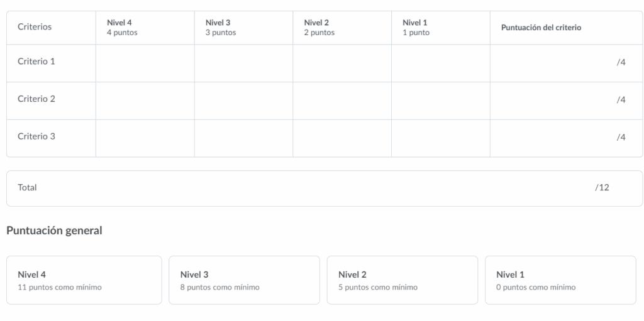The image size is (644, 321).
Task: Pick Nivel 1 cell in Criterio 3 row
Action: click(x=440, y=138)
